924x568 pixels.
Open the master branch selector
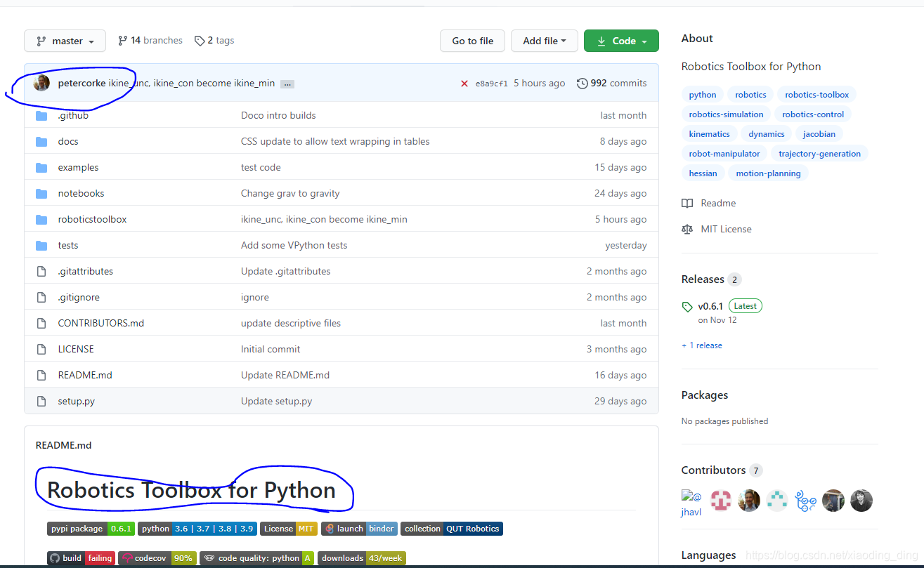(65, 40)
